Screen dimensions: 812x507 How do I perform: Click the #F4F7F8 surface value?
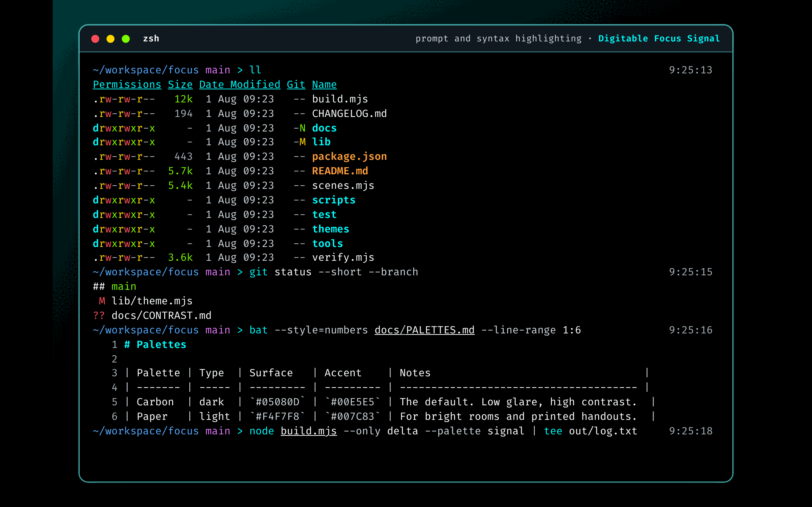(277, 417)
